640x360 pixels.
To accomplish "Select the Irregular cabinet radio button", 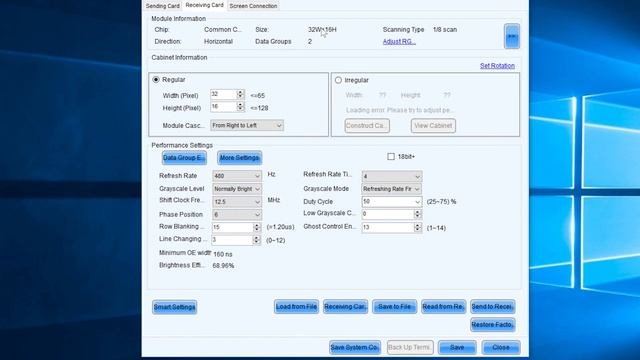I will pyautogui.click(x=338, y=80).
